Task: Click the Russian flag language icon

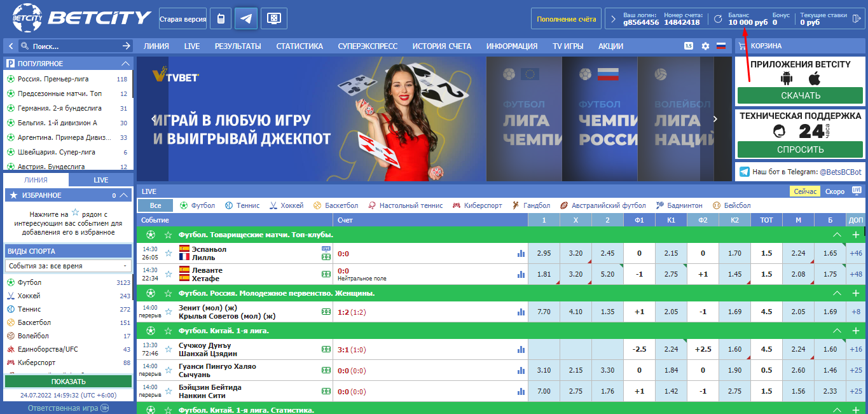Action: [x=721, y=46]
